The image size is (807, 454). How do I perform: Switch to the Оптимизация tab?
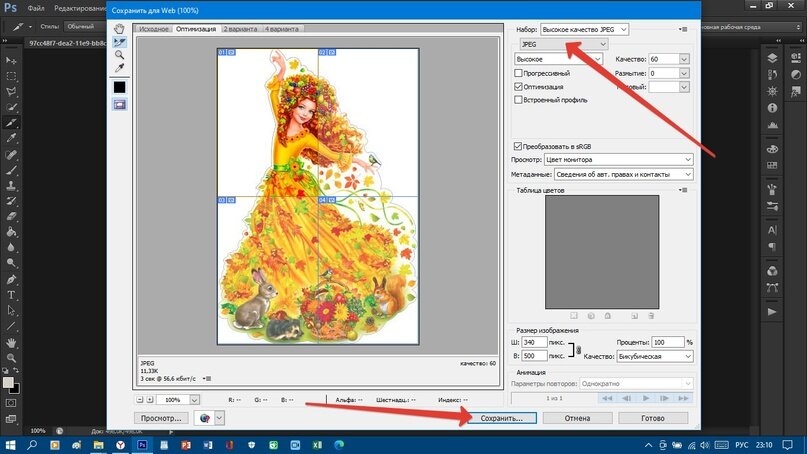(196, 29)
